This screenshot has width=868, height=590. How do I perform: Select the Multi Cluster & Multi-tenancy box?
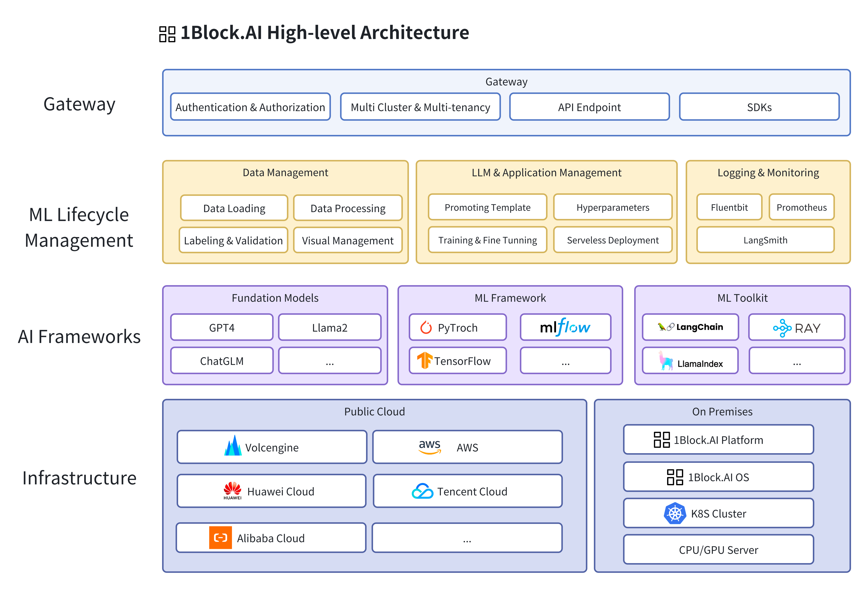click(x=420, y=107)
